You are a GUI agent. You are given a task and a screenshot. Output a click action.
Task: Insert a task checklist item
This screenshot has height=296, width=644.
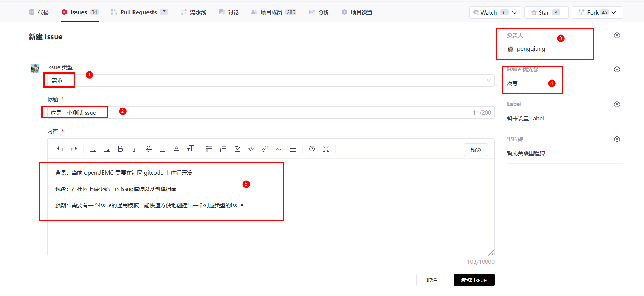click(x=237, y=149)
